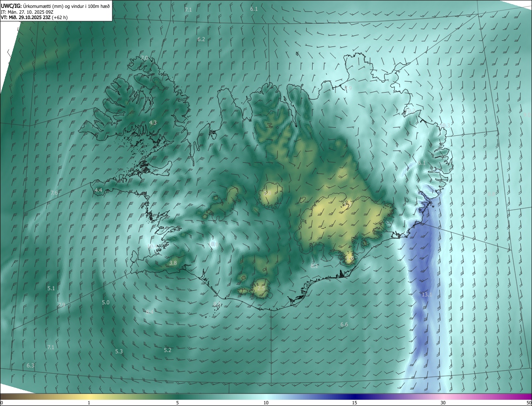Image resolution: width=532 pixels, height=406 pixels.
Task: Select the 13.1 value in the blue band
Action: pyautogui.click(x=427, y=294)
